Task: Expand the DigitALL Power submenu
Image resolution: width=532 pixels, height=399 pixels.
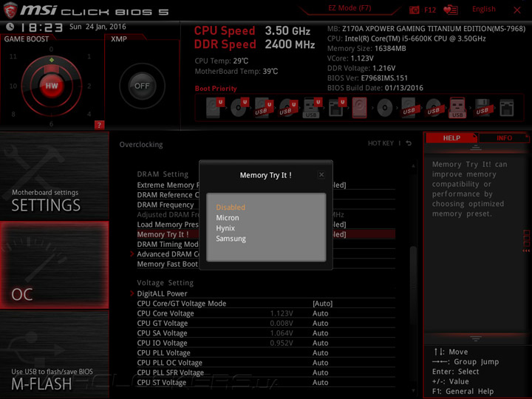Action: coord(162,293)
